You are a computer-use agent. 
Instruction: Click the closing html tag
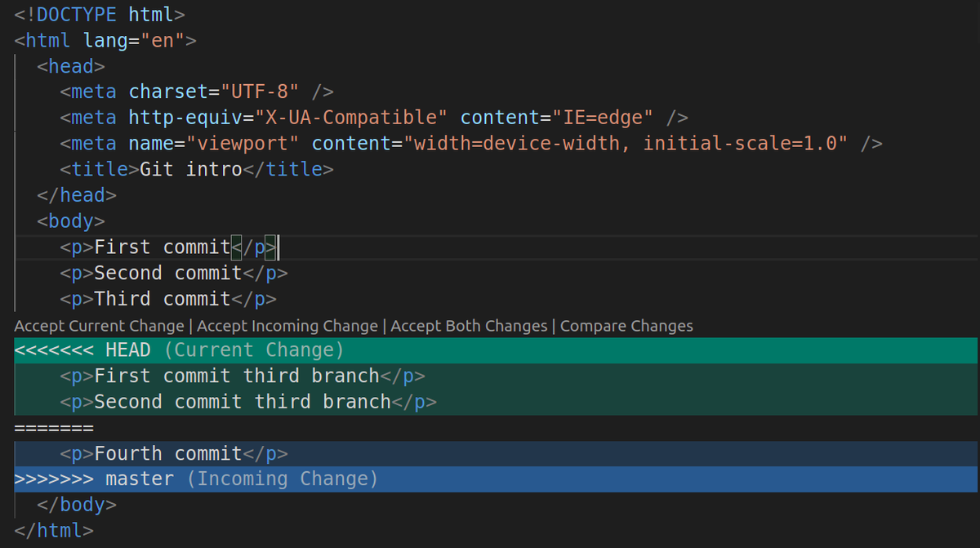coord(53,530)
